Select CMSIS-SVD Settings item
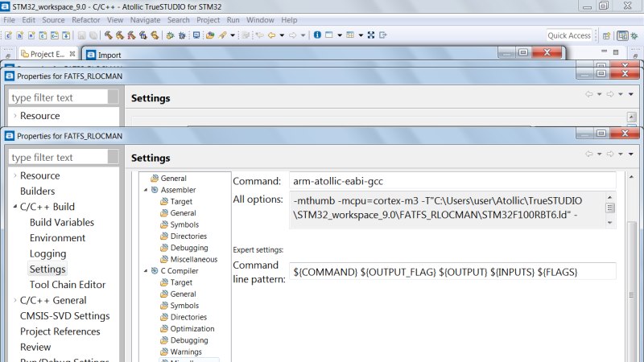This screenshot has height=362, width=644. pyautogui.click(x=65, y=315)
